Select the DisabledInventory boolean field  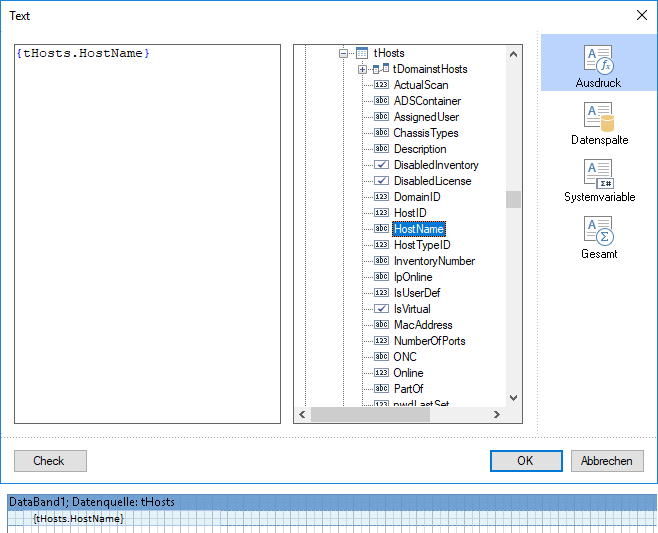click(x=436, y=165)
